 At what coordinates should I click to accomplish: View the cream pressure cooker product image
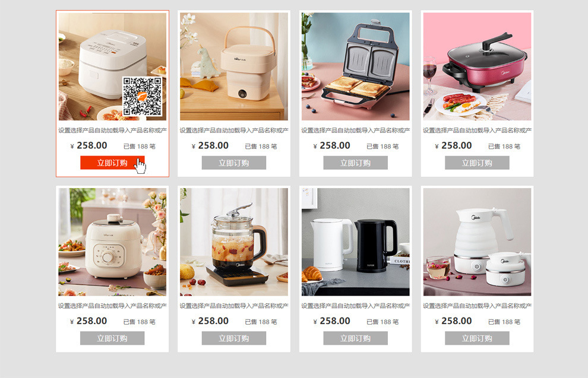[112, 242]
